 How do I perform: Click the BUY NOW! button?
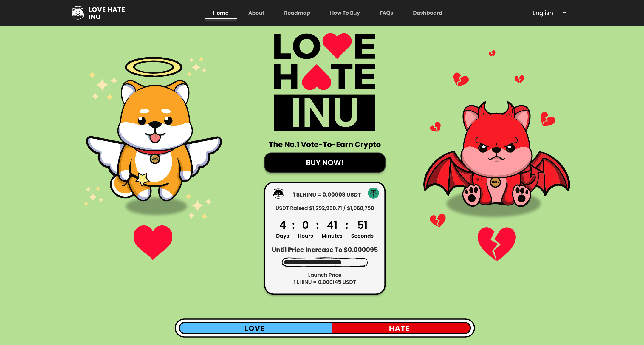[325, 163]
